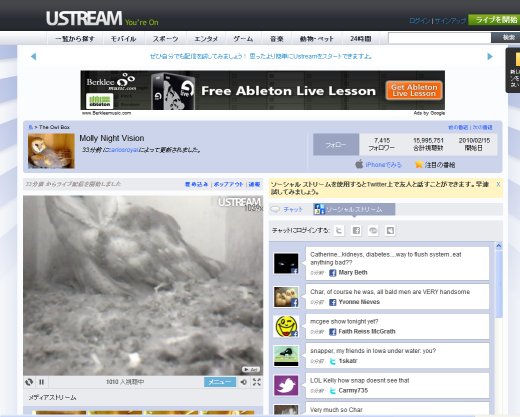The width and height of the screenshot is (520, 417).
Task: Click the 注目の番組 link
Action: click(440, 165)
